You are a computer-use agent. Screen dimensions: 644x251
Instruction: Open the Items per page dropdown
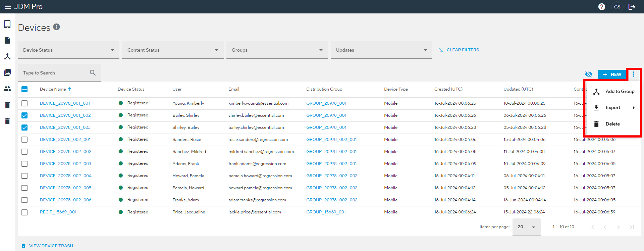click(526, 227)
